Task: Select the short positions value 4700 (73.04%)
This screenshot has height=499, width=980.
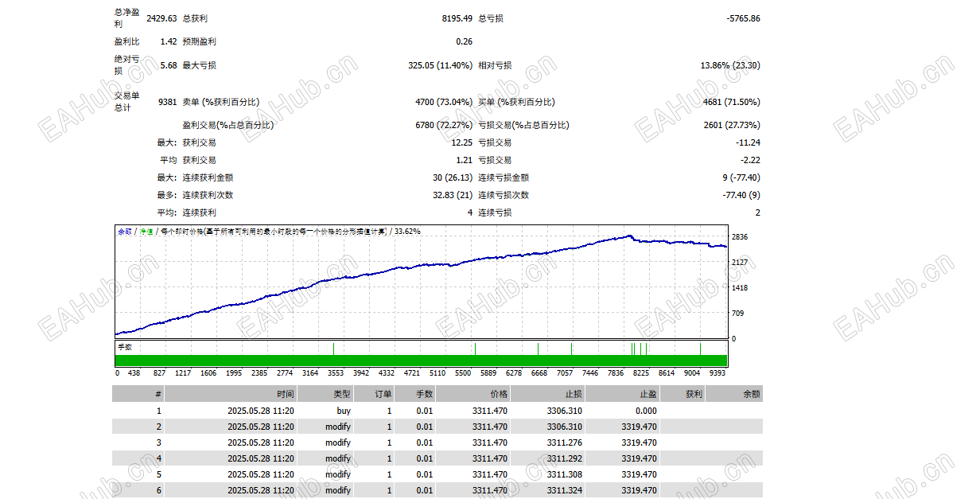Action: 444,102
